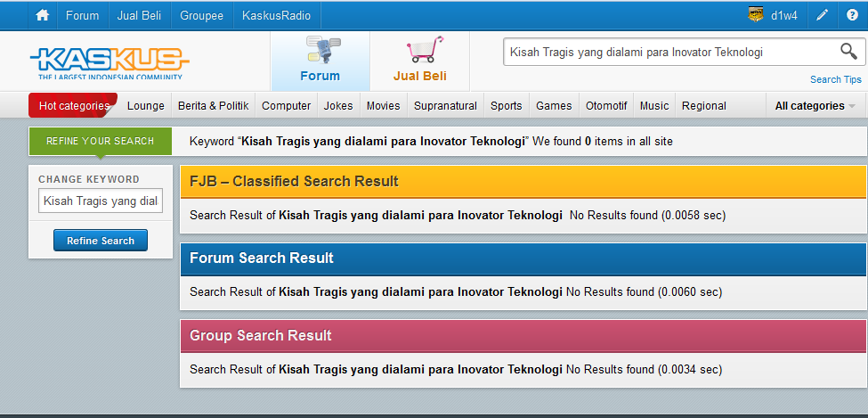Image resolution: width=868 pixels, height=418 pixels.
Task: Click the Kaskus logo
Action: (110, 62)
